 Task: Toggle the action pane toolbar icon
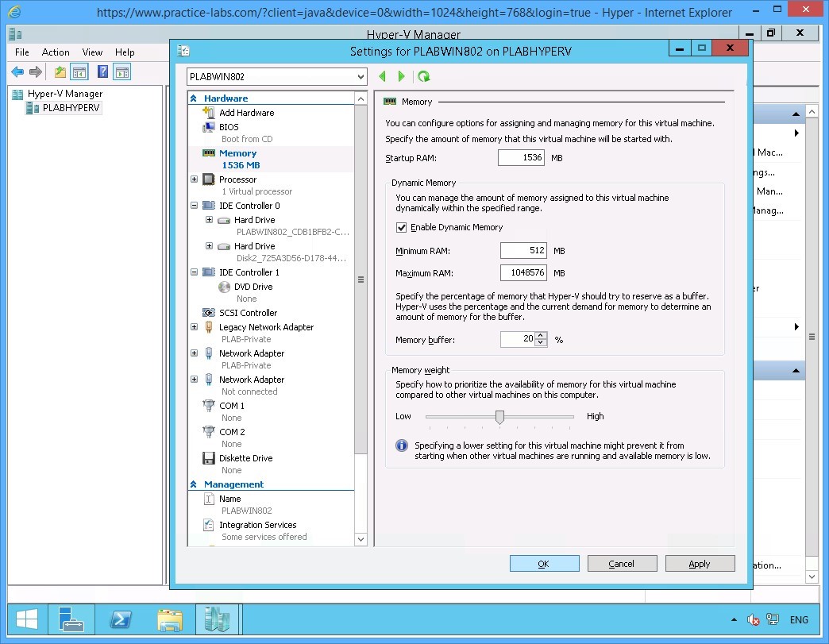[121, 72]
